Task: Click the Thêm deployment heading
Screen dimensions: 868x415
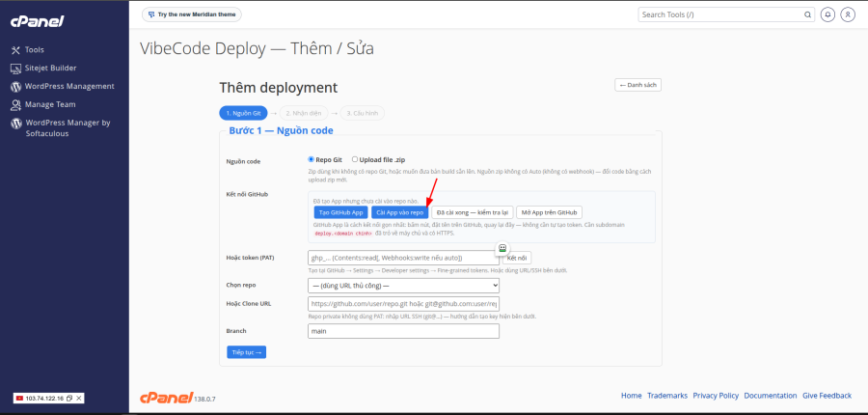Action: point(278,88)
